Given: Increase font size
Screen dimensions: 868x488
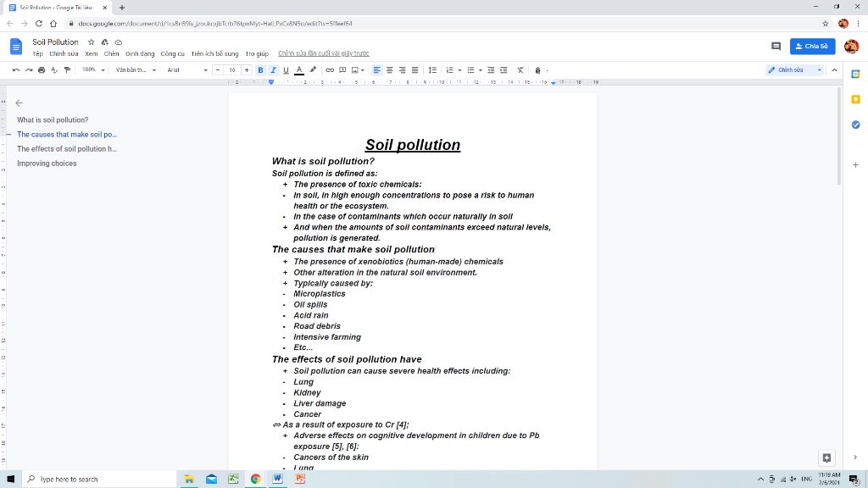Looking at the screenshot, I should [x=247, y=70].
